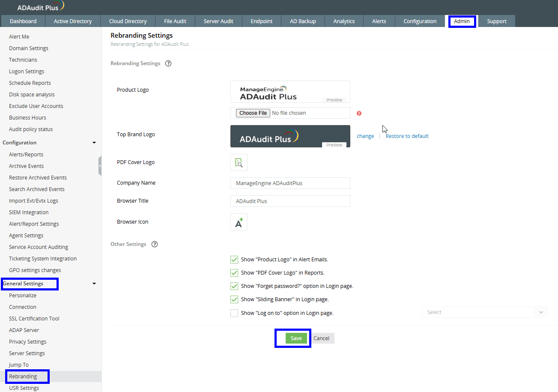Toggle Show "Product Logo" in Alert Emails
Screen dimensions: 558x392
234,259
